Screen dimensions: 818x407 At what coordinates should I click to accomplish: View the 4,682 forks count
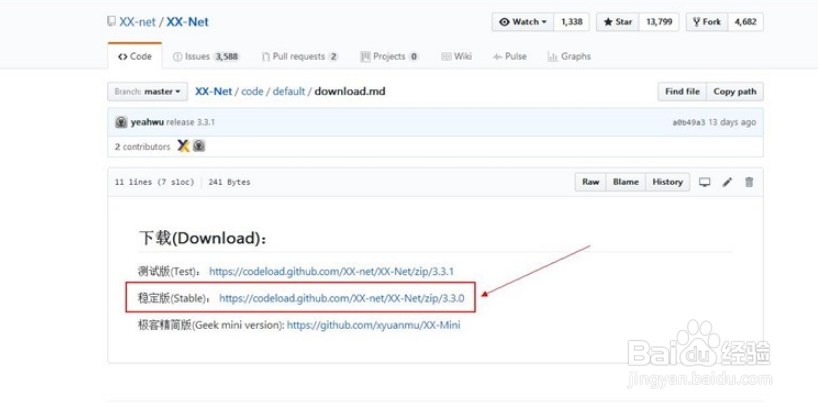coord(745,22)
